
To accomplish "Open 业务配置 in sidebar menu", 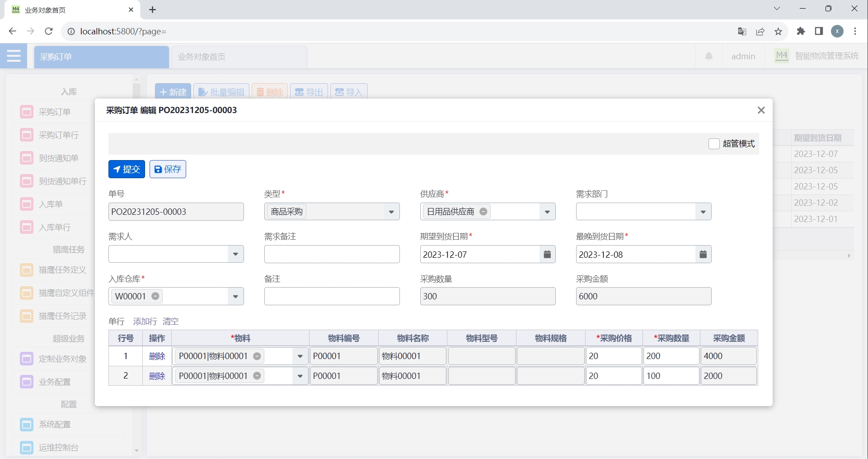I will click(55, 382).
